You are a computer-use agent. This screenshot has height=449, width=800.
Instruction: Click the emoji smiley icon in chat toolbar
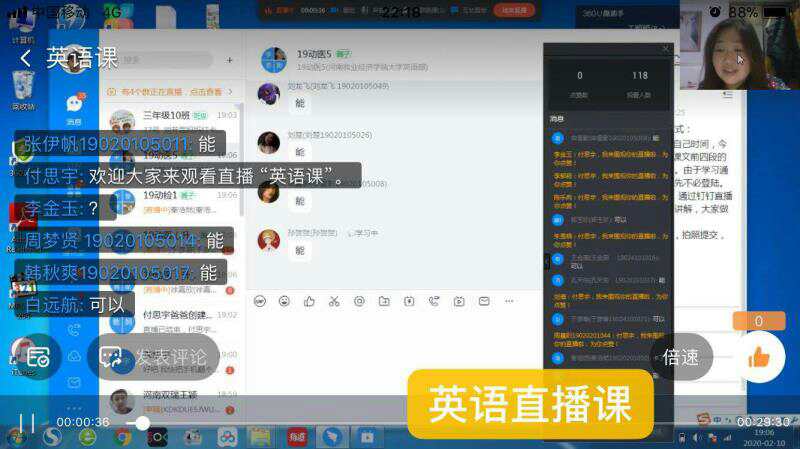pos(284,301)
